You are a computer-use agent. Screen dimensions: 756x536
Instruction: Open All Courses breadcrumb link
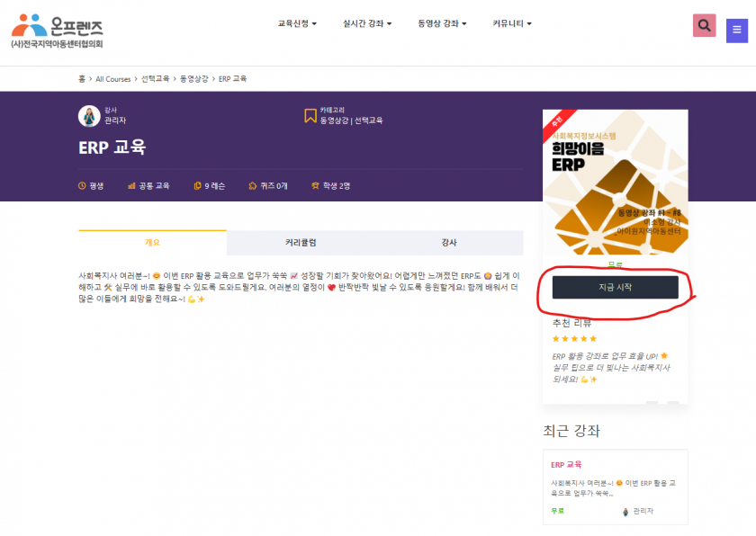pos(112,79)
